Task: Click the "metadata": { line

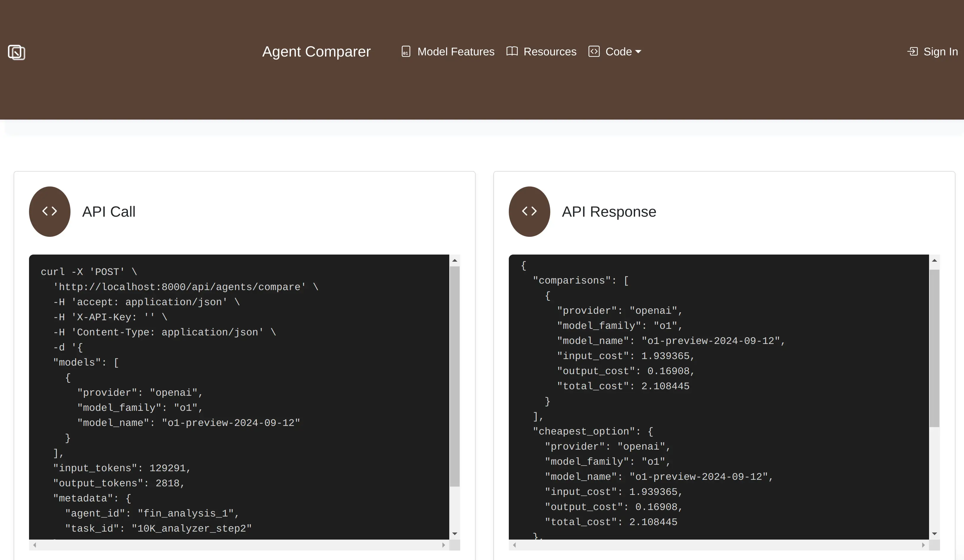Action: pyautogui.click(x=92, y=498)
